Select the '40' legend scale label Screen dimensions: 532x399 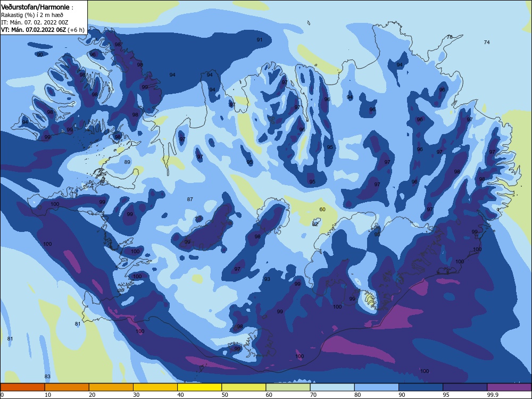pos(180,395)
